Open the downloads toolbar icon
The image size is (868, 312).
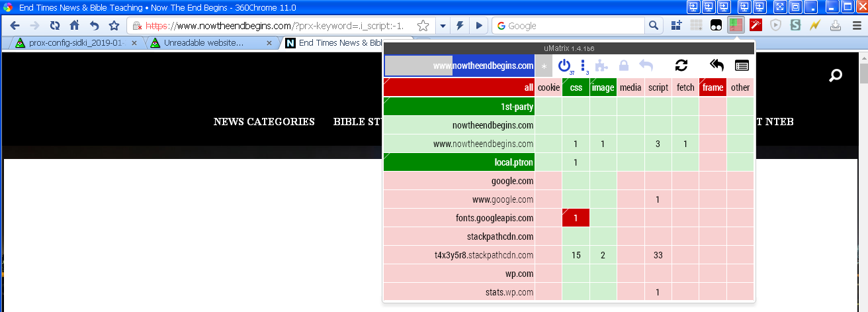point(836,26)
